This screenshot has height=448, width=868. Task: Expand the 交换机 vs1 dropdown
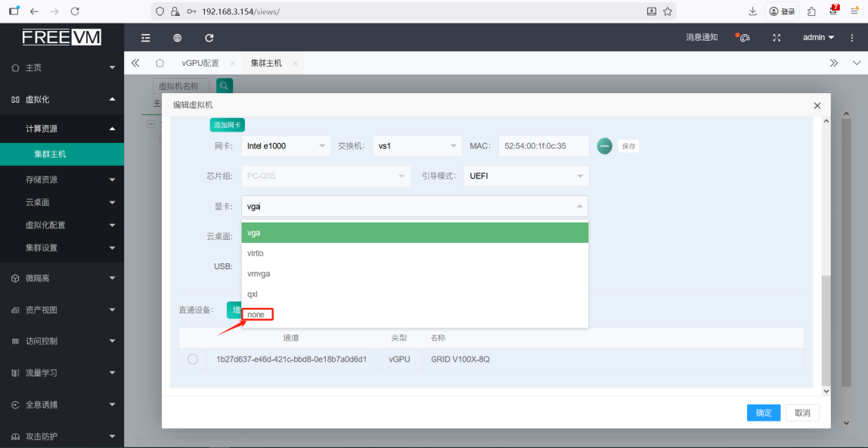[417, 146]
